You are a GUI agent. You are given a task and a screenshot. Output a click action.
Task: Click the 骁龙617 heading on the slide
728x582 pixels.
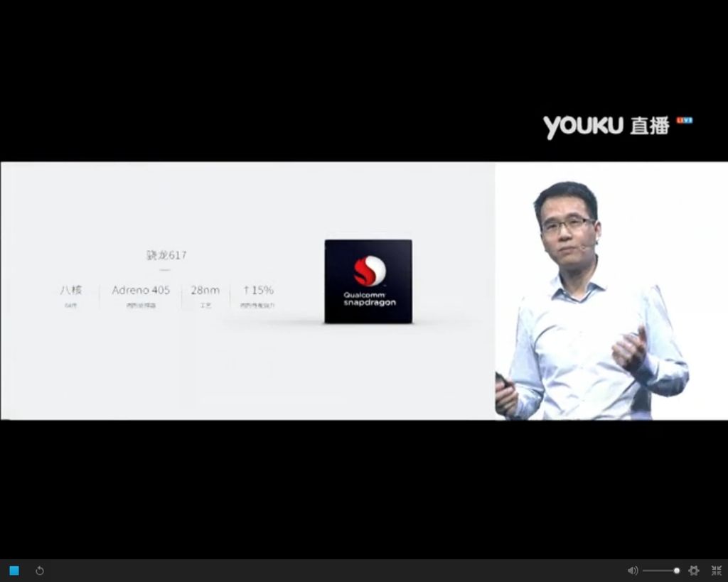click(166, 255)
